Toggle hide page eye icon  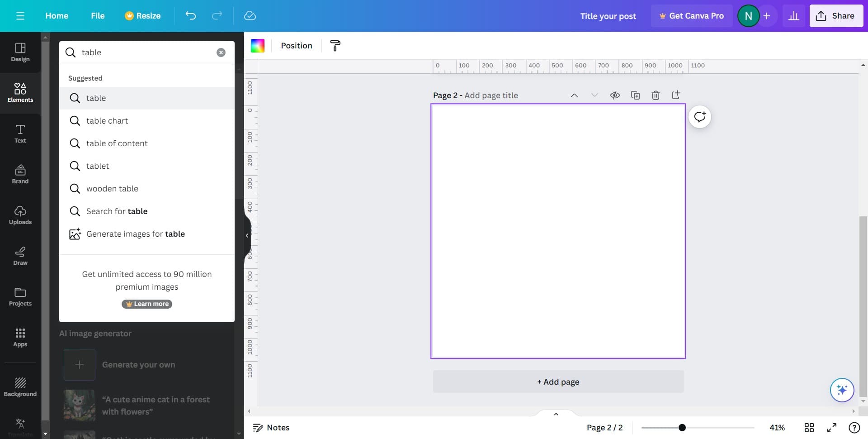[x=615, y=95]
